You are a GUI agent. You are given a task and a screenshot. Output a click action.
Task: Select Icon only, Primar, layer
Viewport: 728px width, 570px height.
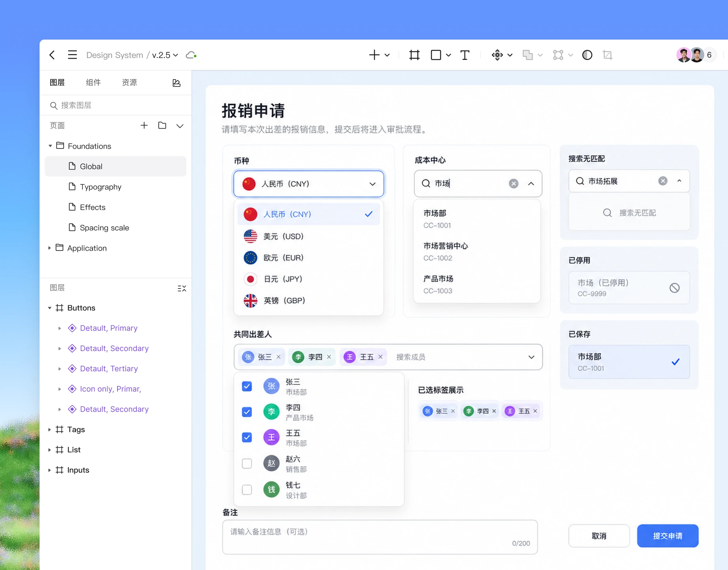[110, 389]
